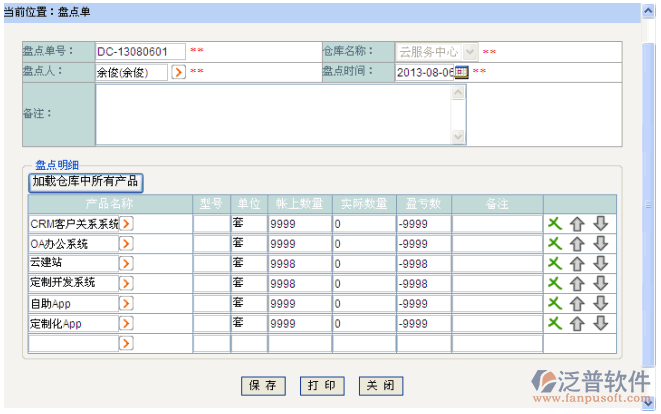The height and width of the screenshot is (414, 661).
Task: Expand the 仓库名称 dropdown
Action: 470,51
